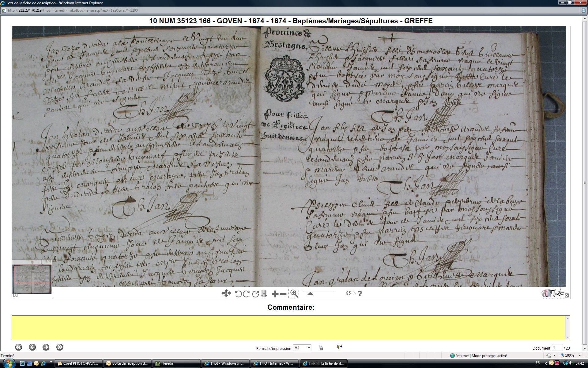Rotate the image clockwise
This screenshot has width=588, height=368.
tap(246, 294)
